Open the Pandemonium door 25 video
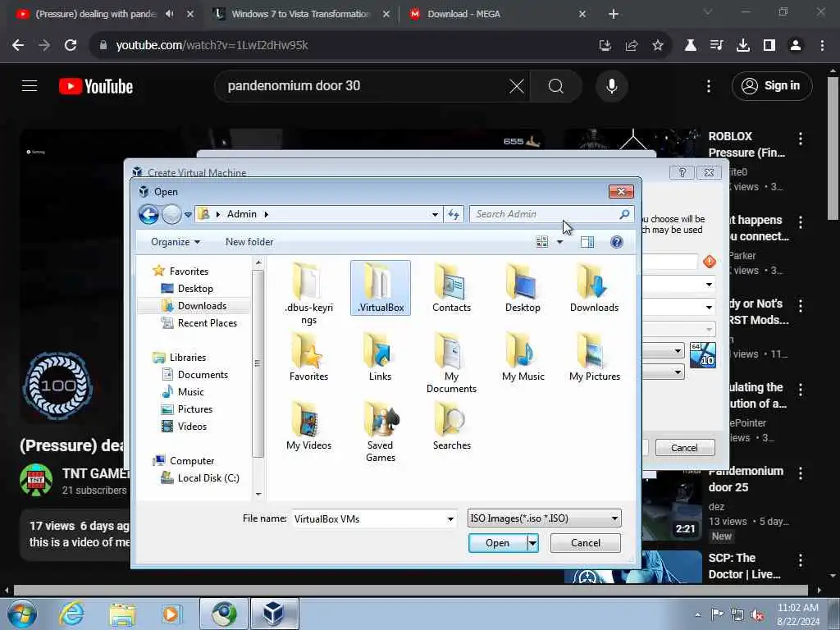The width and height of the screenshot is (840, 630). tap(746, 479)
